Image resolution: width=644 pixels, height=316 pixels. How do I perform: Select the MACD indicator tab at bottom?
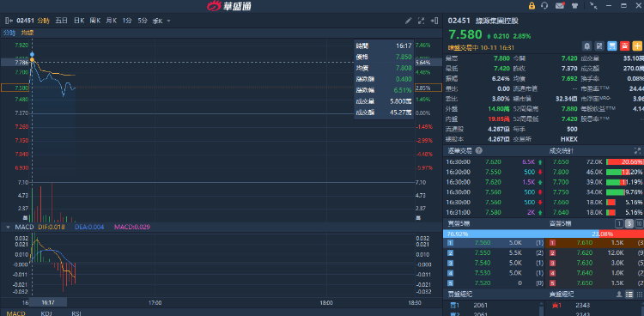click(15, 313)
